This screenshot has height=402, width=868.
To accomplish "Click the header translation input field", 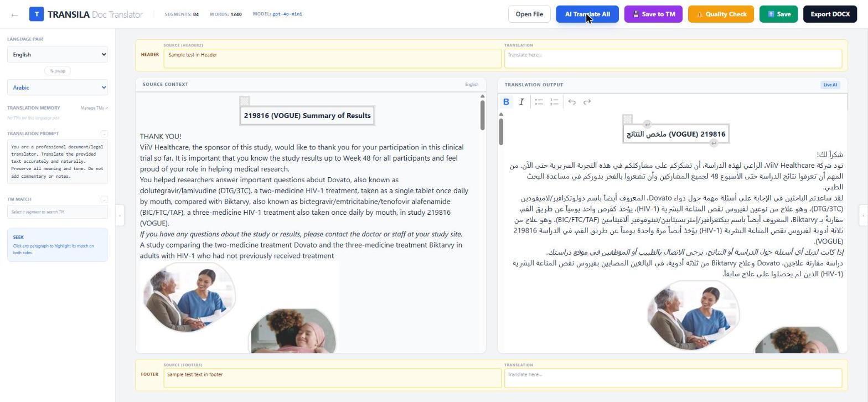I will pos(673,59).
